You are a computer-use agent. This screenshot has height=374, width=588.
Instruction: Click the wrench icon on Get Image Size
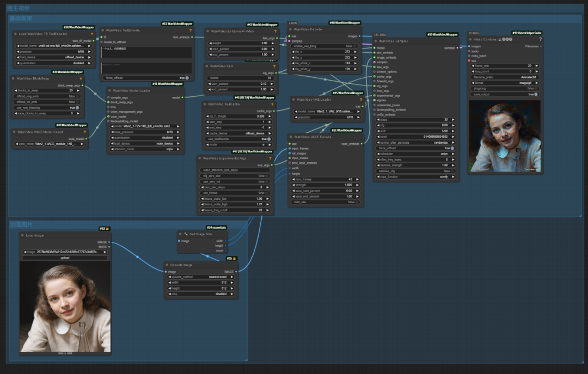(x=186, y=234)
